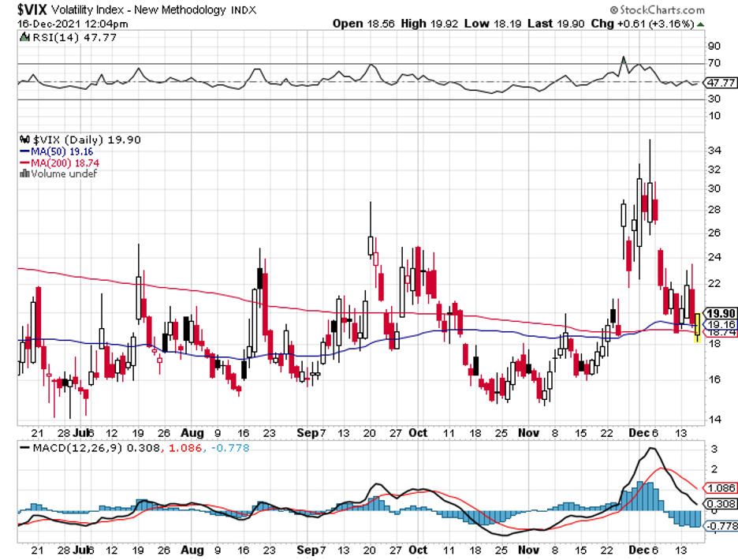The width and height of the screenshot is (738, 560).
Task: Click 'Nov' on the price chart date axis
Action: 528,433
